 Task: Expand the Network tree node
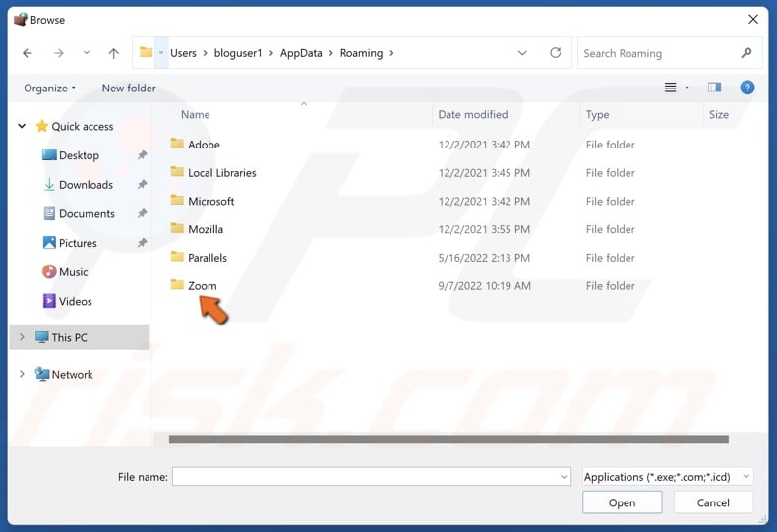(22, 374)
